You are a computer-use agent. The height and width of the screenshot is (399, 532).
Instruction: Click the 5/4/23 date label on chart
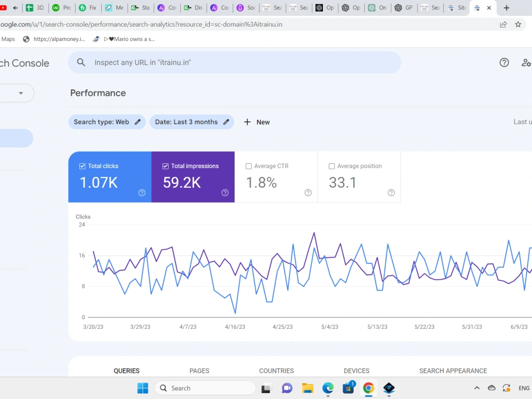point(330,327)
